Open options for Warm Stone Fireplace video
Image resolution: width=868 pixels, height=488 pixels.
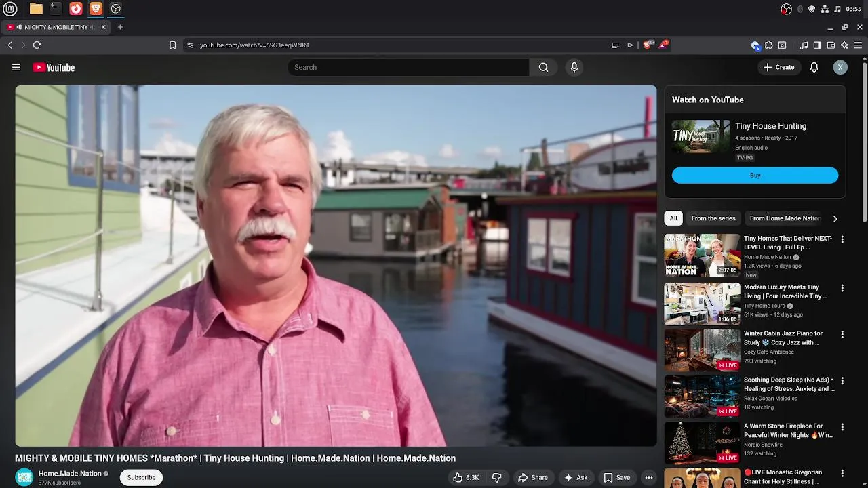pos(842,427)
